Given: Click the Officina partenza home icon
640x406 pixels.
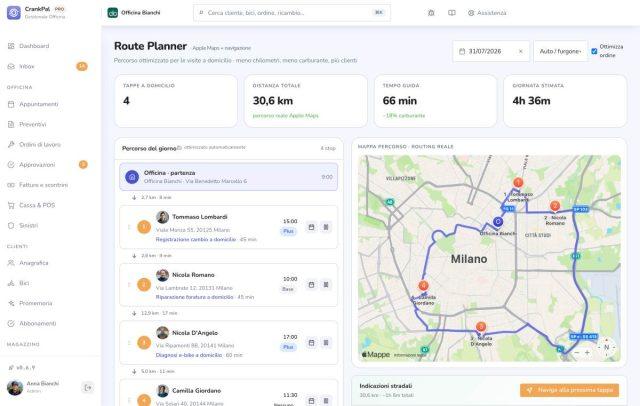Looking at the screenshot, I should coord(132,177).
